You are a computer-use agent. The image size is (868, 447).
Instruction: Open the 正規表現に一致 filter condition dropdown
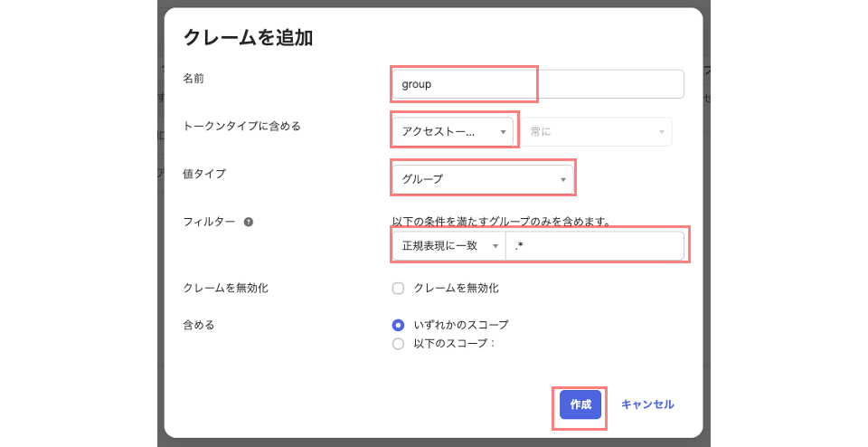[x=449, y=246]
